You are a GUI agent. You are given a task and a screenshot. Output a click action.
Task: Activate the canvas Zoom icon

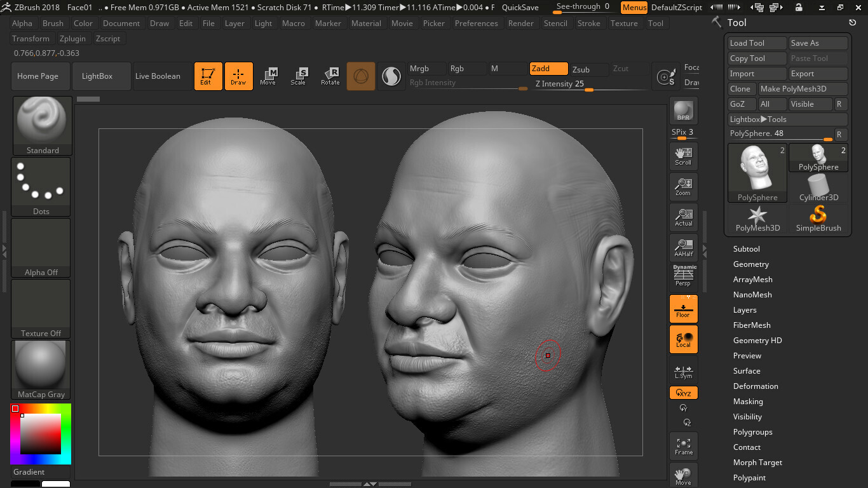coord(683,186)
